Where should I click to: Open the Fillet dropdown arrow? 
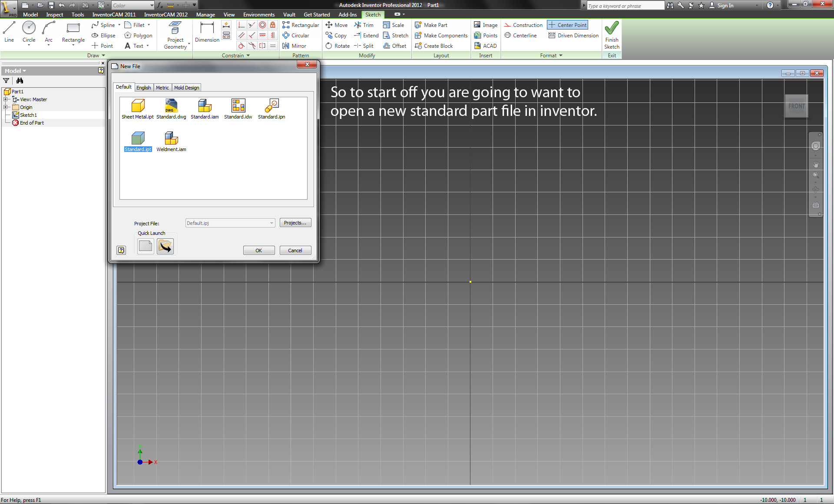(149, 25)
